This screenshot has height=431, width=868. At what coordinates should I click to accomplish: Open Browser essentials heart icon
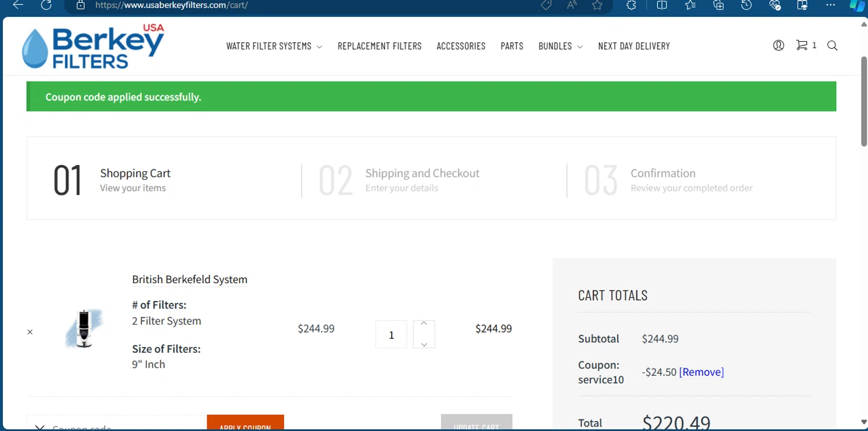775,5
